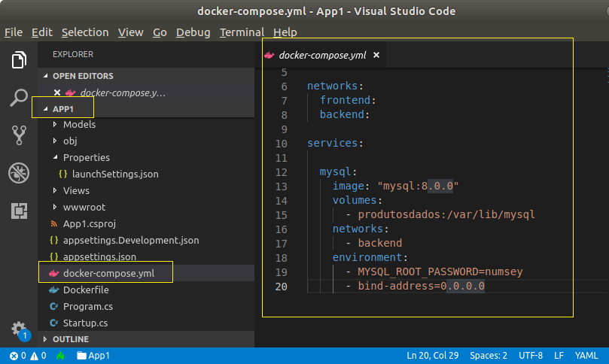Collapse the APP1 folder section
The width and height of the screenshot is (609, 364).
pyautogui.click(x=45, y=109)
